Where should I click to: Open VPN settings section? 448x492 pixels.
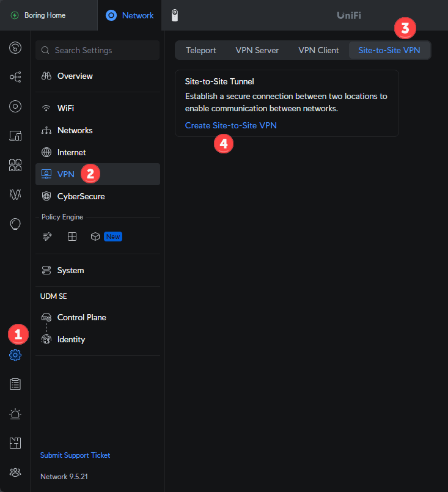click(x=98, y=174)
